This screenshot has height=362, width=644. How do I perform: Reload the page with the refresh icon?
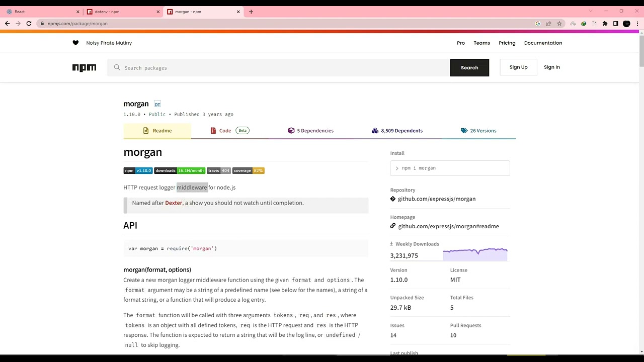[29, 24]
